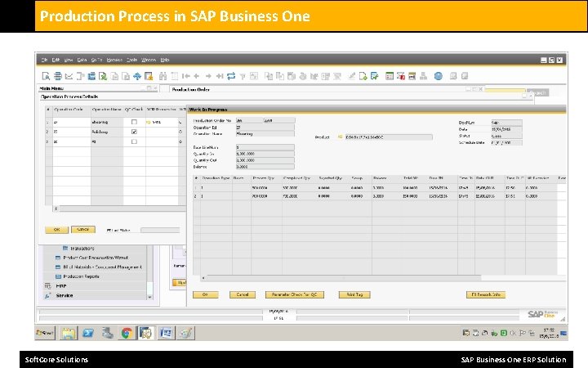
Task: Lock the screen with the padlock icon
Action: tap(149, 76)
